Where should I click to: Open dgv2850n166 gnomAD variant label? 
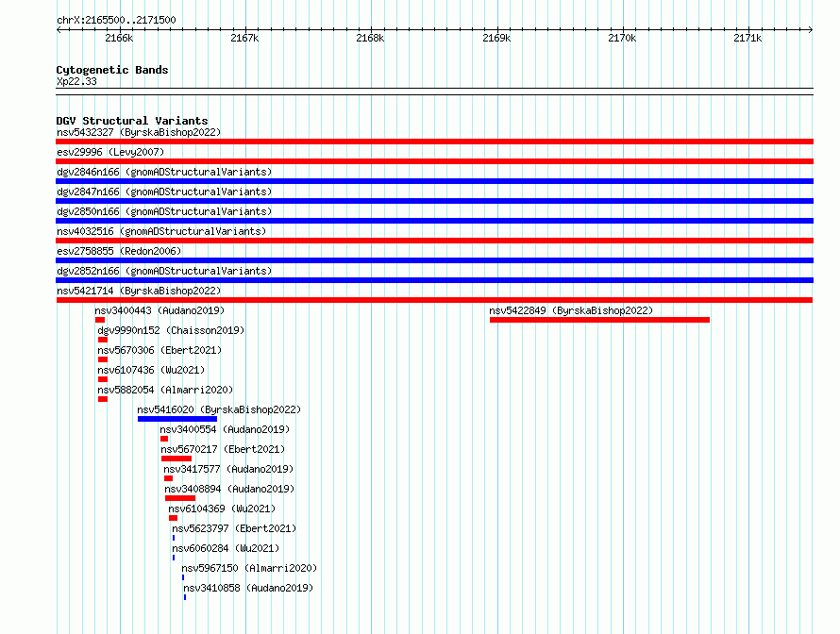tap(164, 211)
